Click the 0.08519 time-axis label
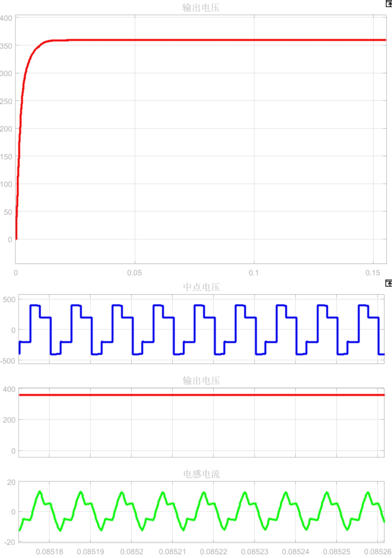The image size is (392, 558). click(90, 552)
